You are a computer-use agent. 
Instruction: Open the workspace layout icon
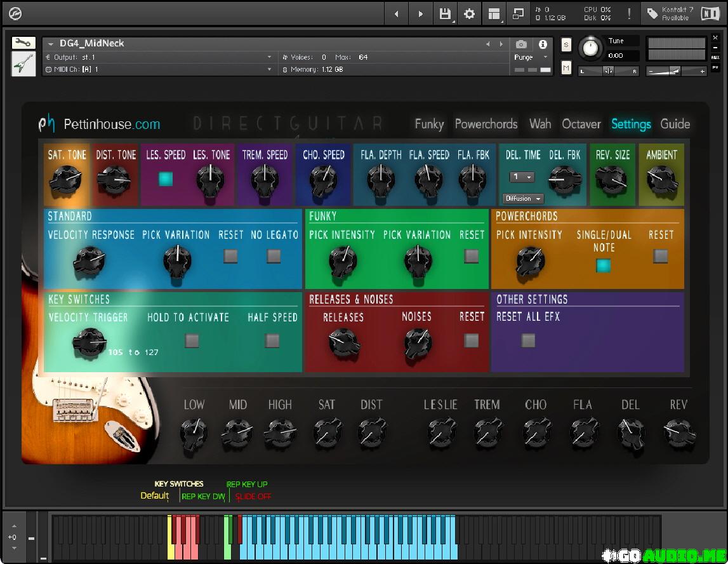[x=494, y=14]
